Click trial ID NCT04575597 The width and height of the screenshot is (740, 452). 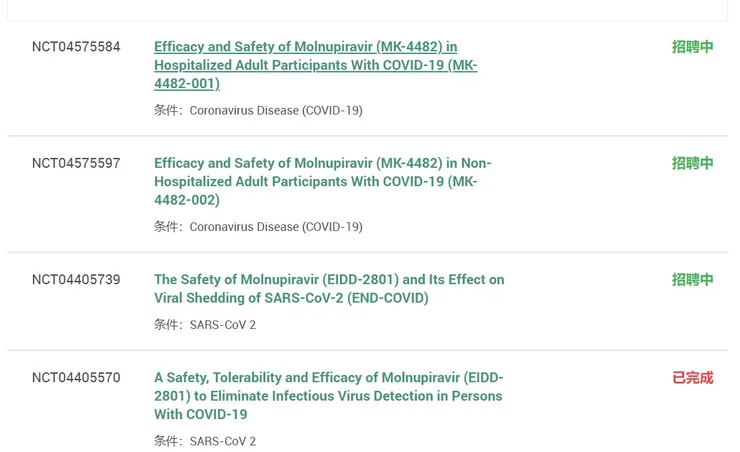click(x=76, y=163)
